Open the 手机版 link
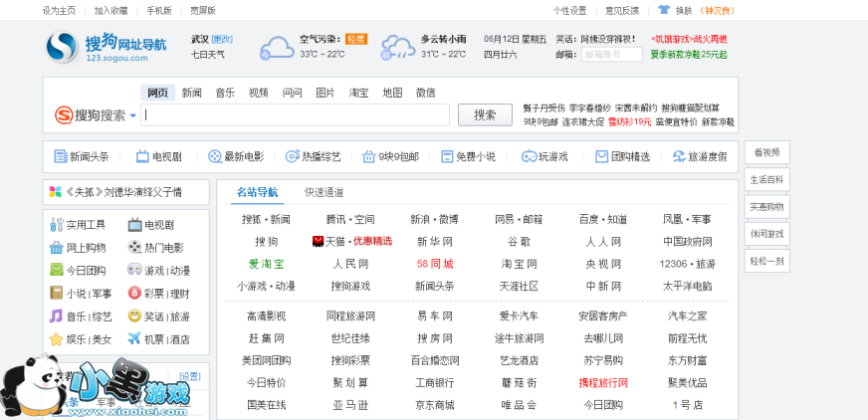Image resolution: width=868 pixels, height=420 pixels. pos(159,10)
